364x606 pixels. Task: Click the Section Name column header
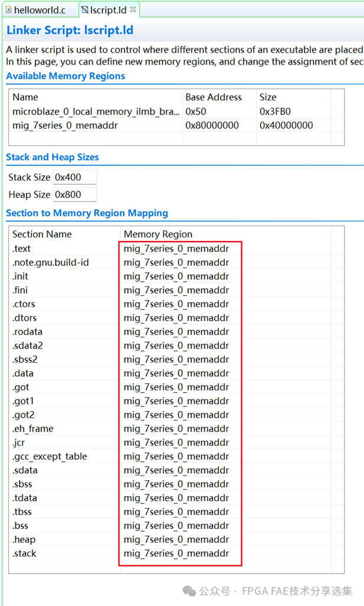pos(42,234)
